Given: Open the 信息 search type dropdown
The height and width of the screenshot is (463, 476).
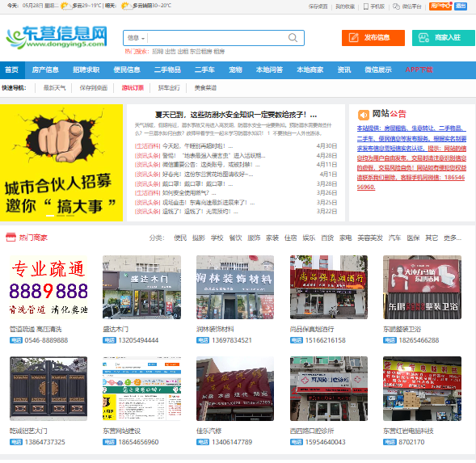Looking at the screenshot, I should click(x=136, y=38).
